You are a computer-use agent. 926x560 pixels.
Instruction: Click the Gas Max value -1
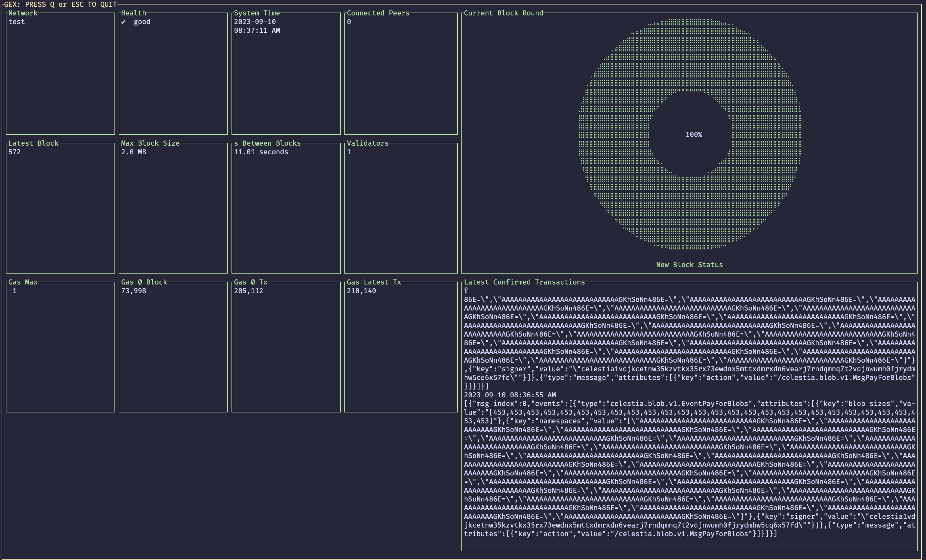tap(13, 291)
